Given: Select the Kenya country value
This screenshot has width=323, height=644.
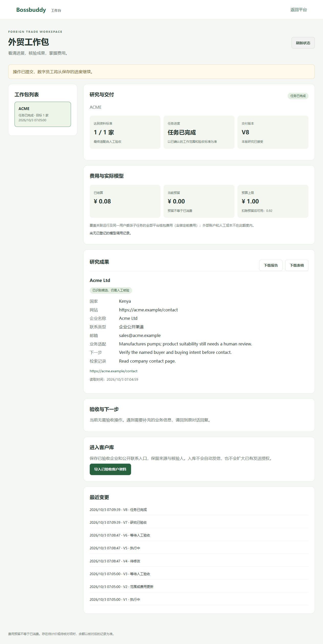Looking at the screenshot, I should coord(125,301).
